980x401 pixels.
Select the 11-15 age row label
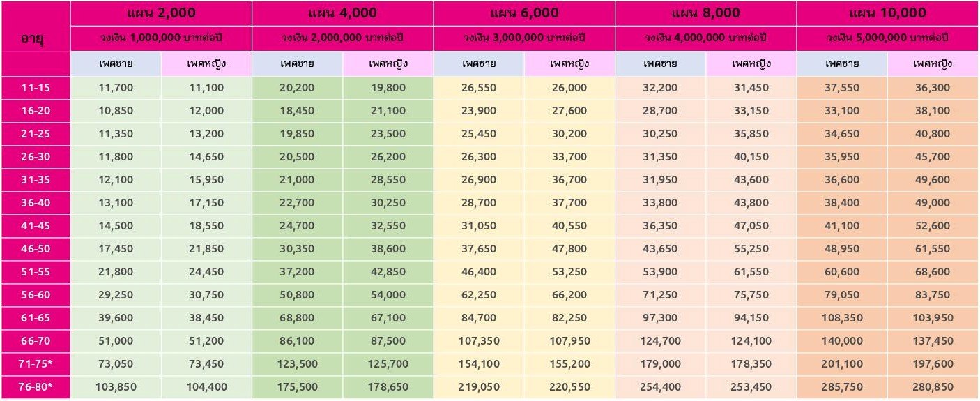coord(35,88)
